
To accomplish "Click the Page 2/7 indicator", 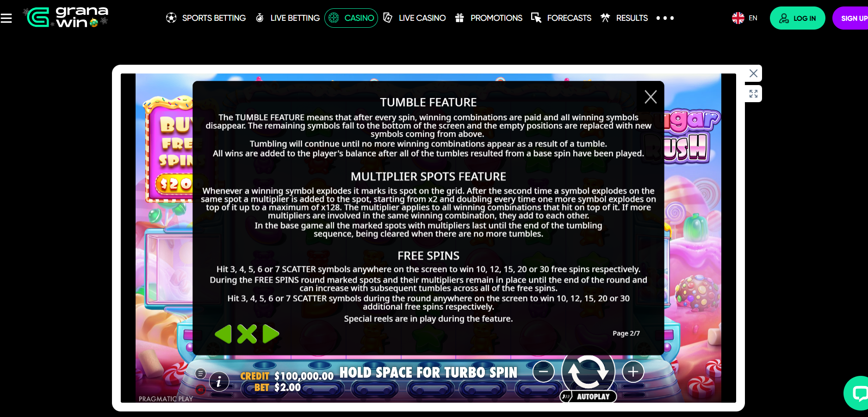I will click(626, 333).
